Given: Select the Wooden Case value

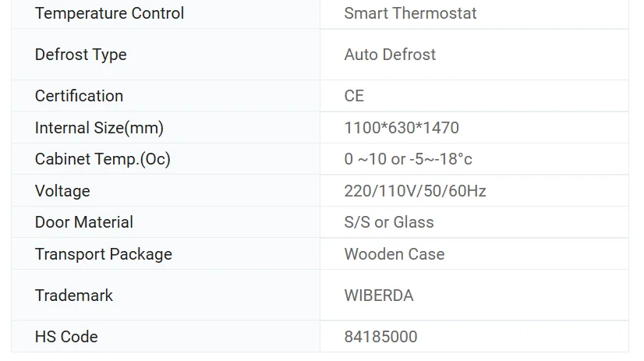Looking at the screenshot, I should [394, 254].
